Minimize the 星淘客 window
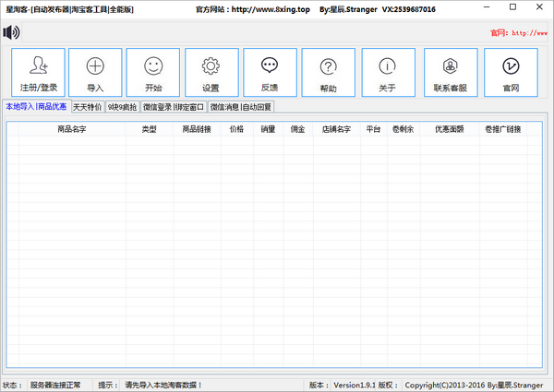The width and height of the screenshot is (554, 392). (x=487, y=7)
